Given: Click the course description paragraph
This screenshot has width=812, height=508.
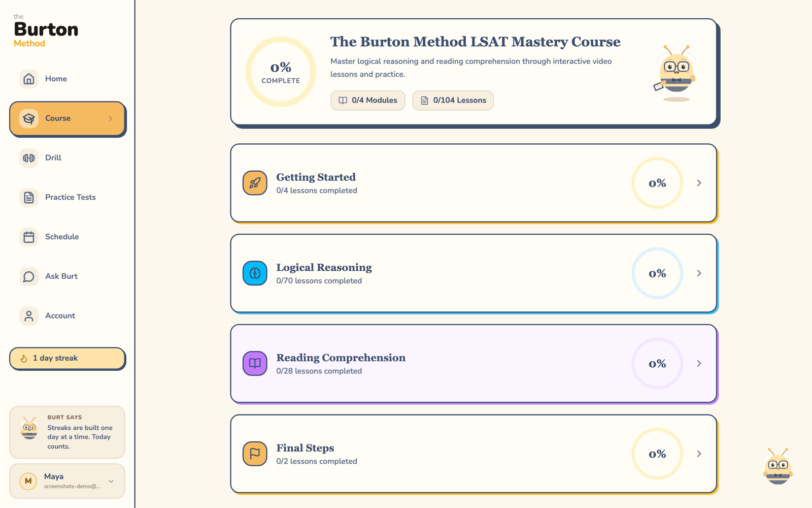Looking at the screenshot, I should 471,68.
